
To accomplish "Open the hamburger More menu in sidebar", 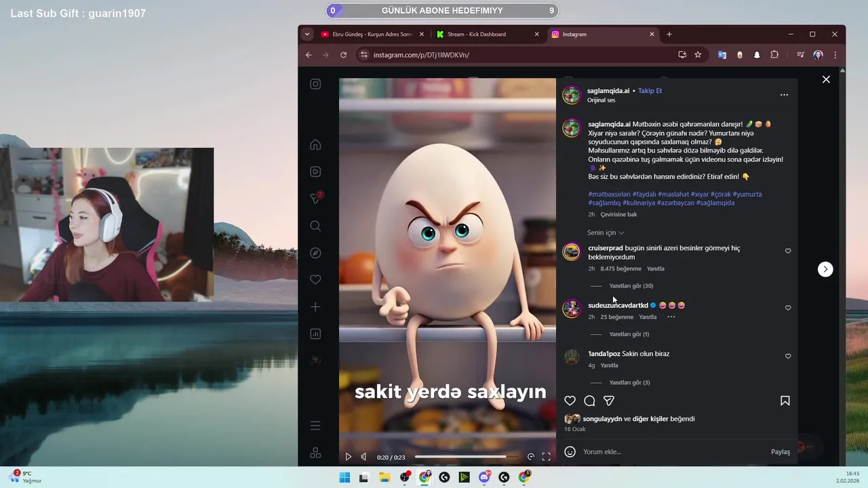I will click(315, 426).
